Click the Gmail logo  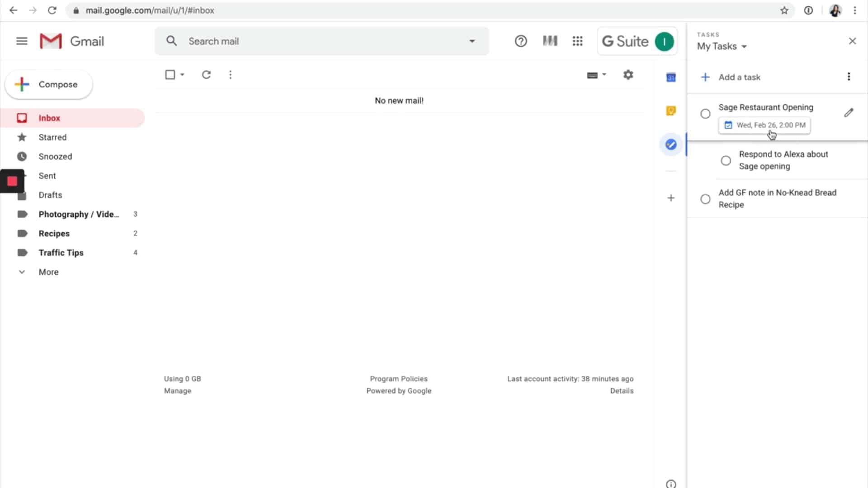pos(72,41)
